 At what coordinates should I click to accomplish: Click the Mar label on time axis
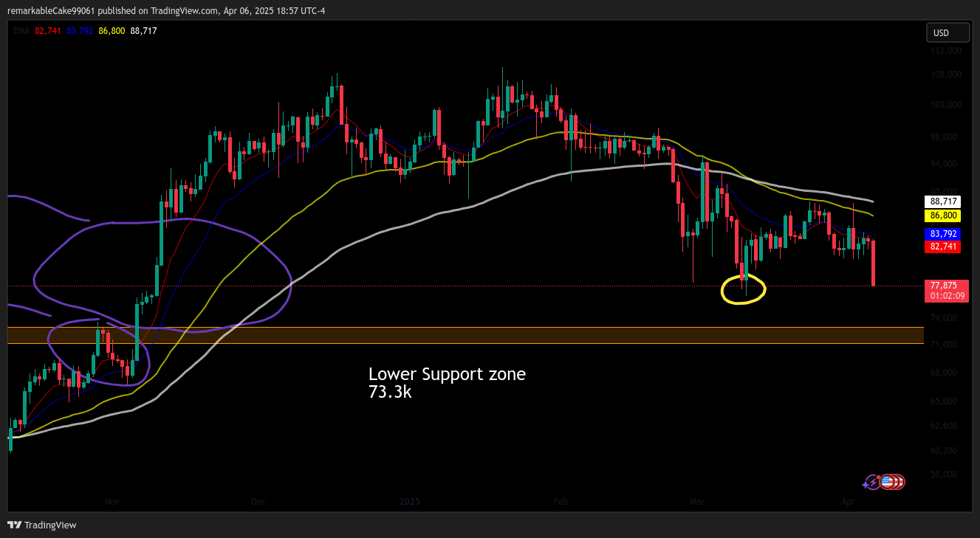(696, 502)
